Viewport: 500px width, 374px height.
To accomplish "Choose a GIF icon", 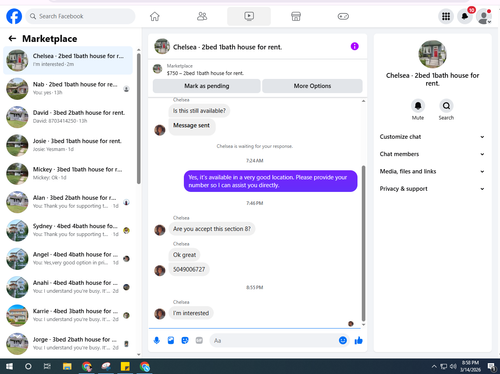I will (199, 340).
